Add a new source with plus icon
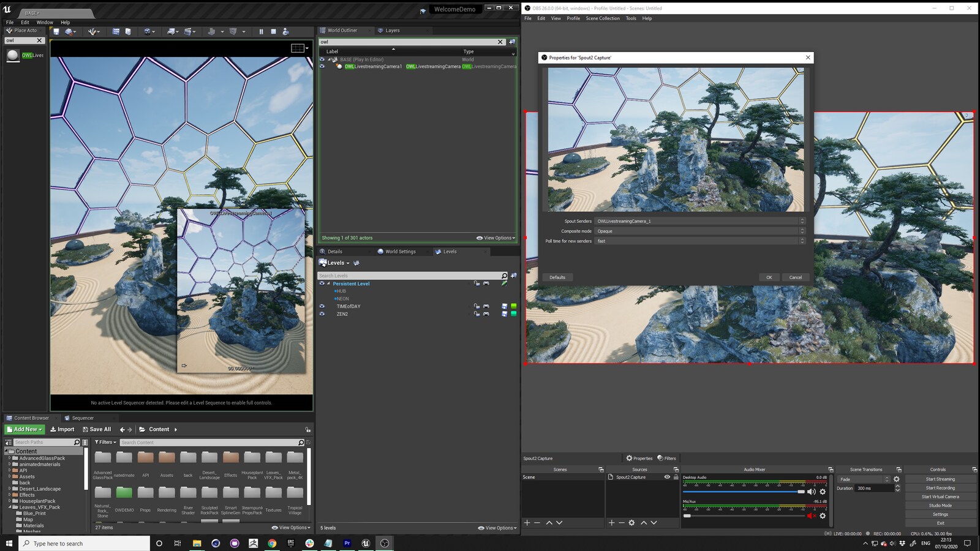 pyautogui.click(x=611, y=523)
